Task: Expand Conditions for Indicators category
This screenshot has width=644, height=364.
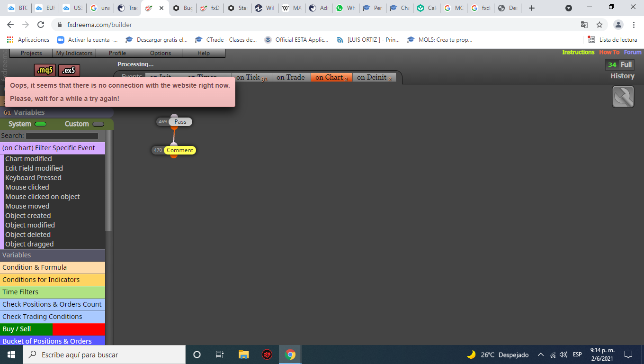Action: click(53, 280)
